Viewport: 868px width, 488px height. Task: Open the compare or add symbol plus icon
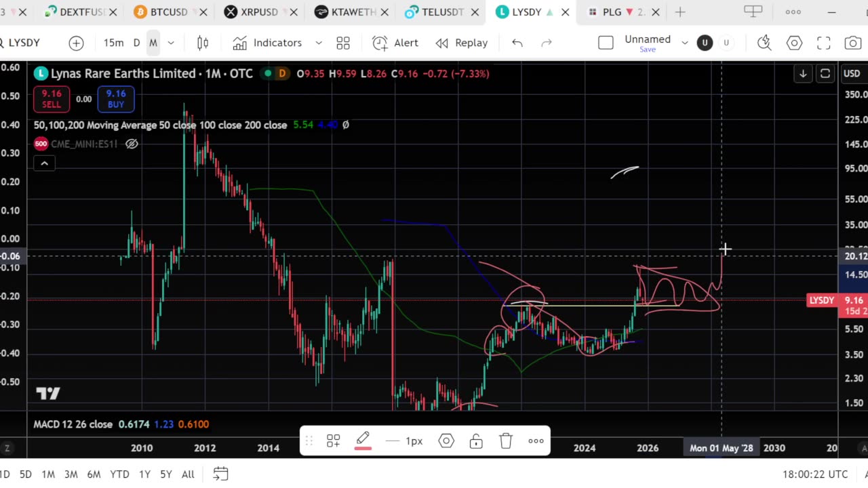76,43
